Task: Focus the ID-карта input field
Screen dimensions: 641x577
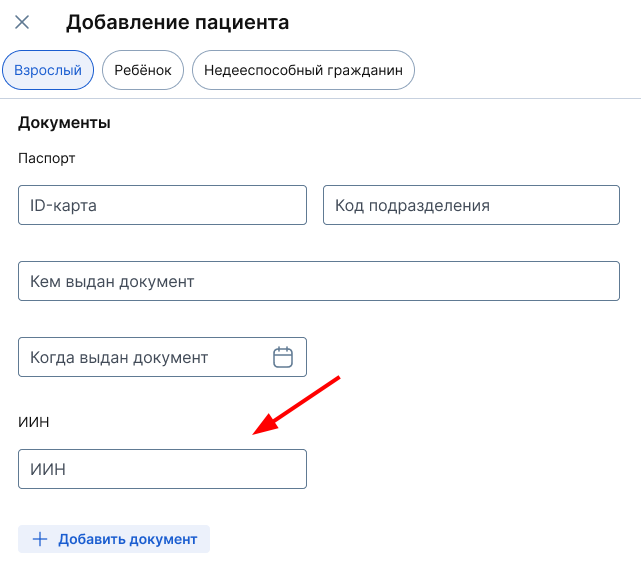Action: (162, 205)
